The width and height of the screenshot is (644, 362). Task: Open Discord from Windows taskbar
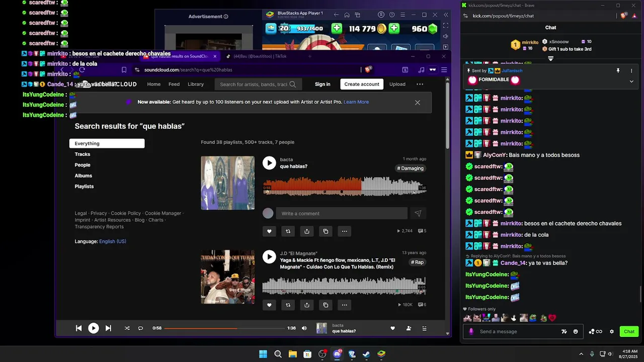337,354
